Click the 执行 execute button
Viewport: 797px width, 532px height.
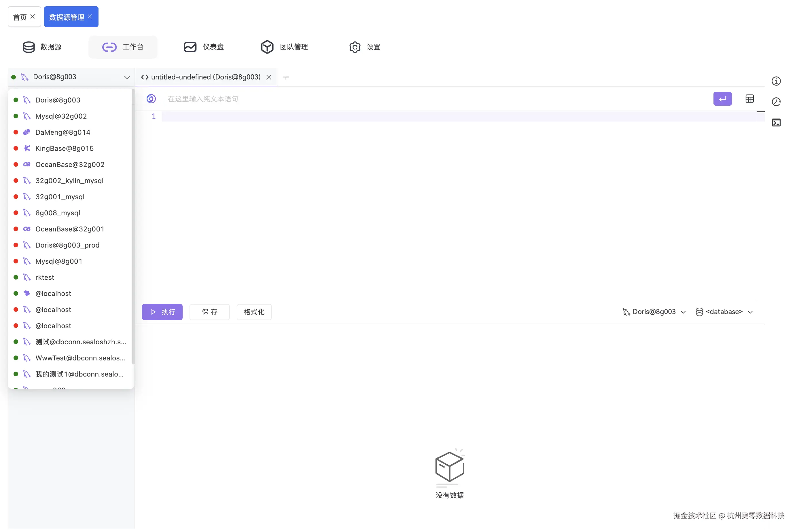coord(162,312)
